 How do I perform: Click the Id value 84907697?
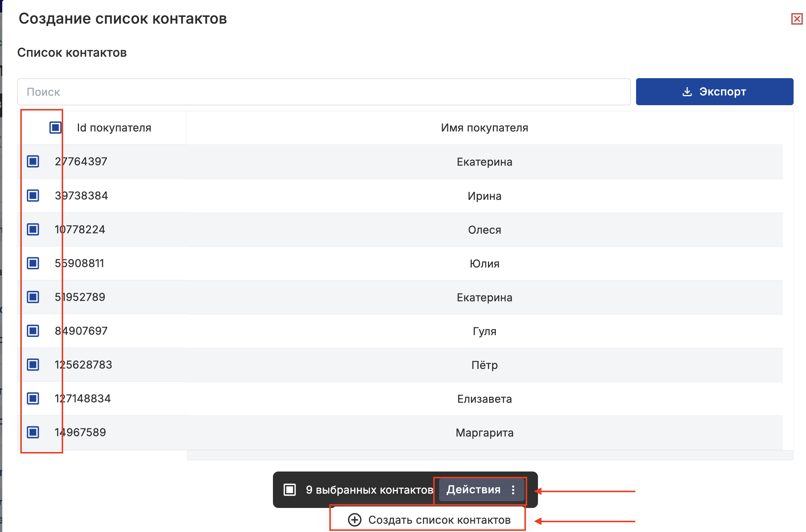81,331
